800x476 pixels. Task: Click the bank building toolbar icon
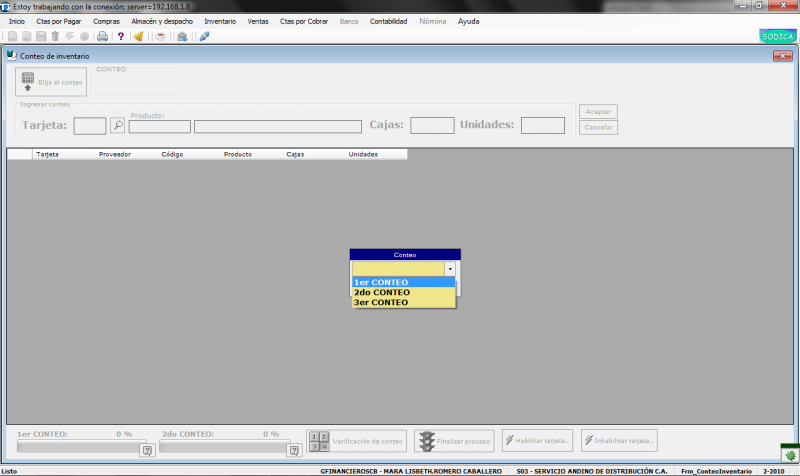182,36
